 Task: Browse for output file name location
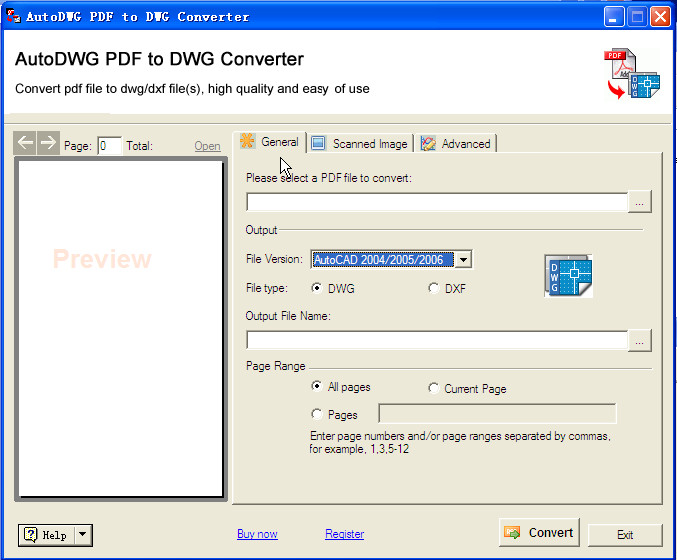click(639, 341)
